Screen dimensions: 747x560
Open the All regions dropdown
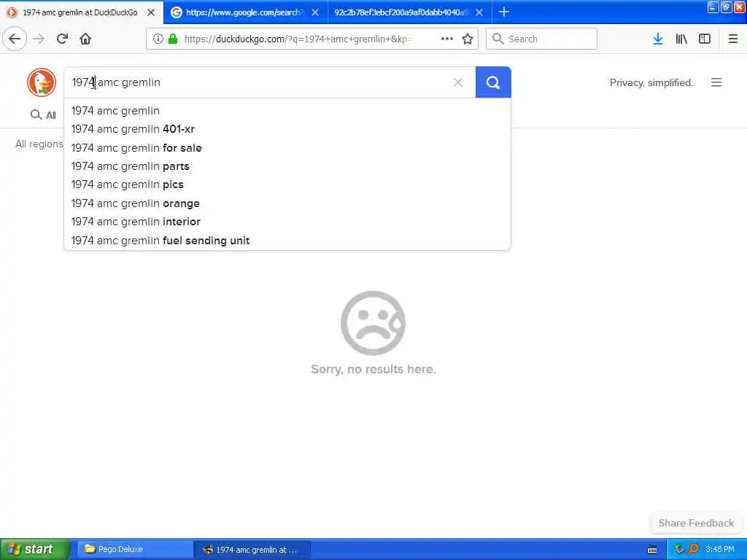point(39,144)
